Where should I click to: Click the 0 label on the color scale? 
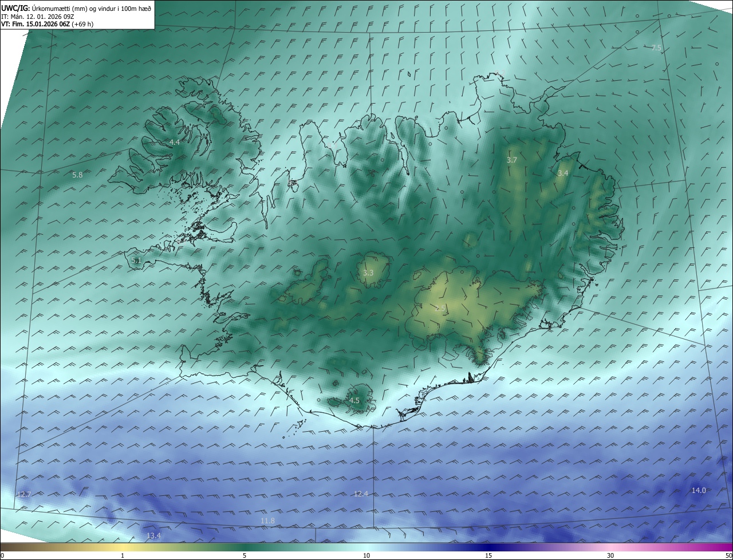tap(2, 555)
